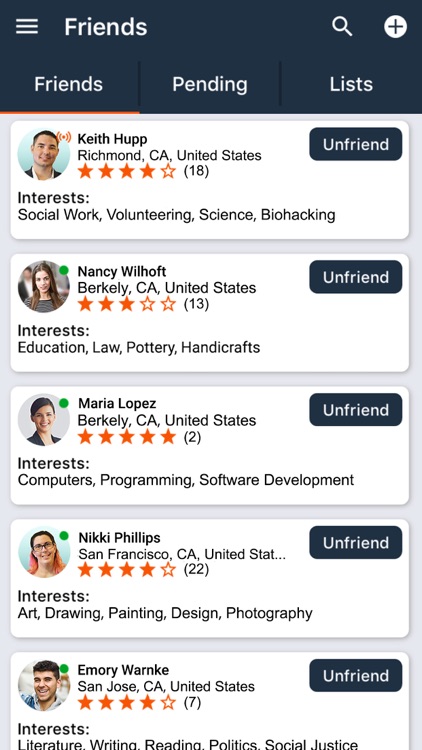Tap Emory Warnke's green online indicator
The width and height of the screenshot is (422, 750).
coord(64,669)
